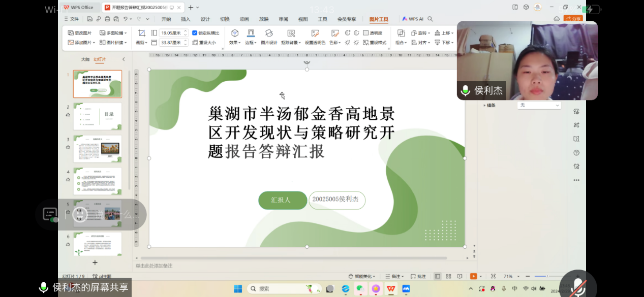The height and width of the screenshot is (297, 644).
Task: Open the WeChat icon in taskbar
Action: click(360, 288)
